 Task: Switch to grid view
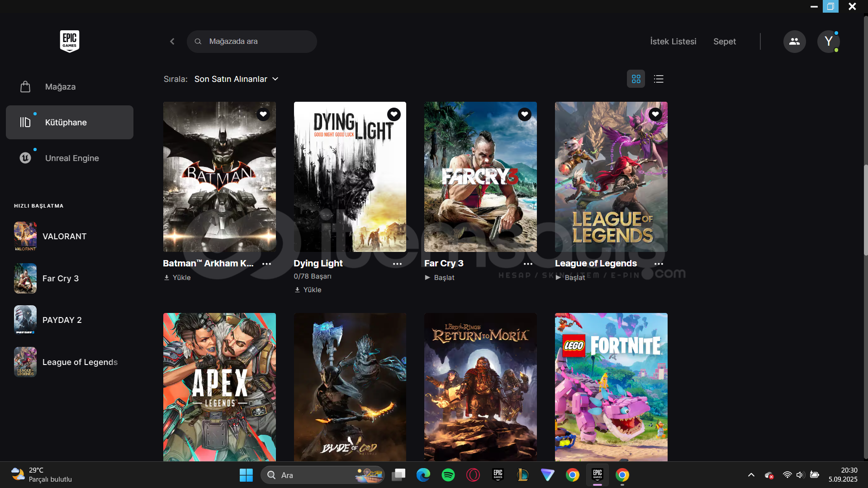[636, 79]
